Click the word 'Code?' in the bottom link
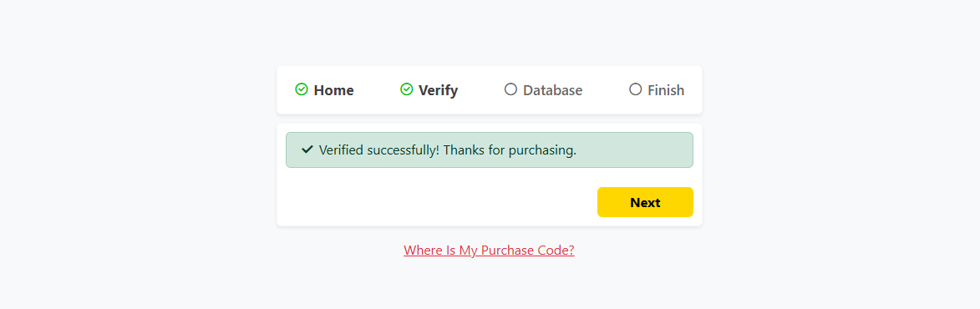980x309 pixels. 557,251
